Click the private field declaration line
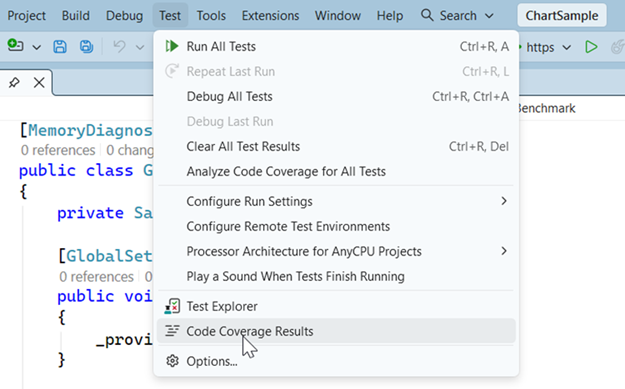This screenshot has width=625, height=389. [x=104, y=213]
